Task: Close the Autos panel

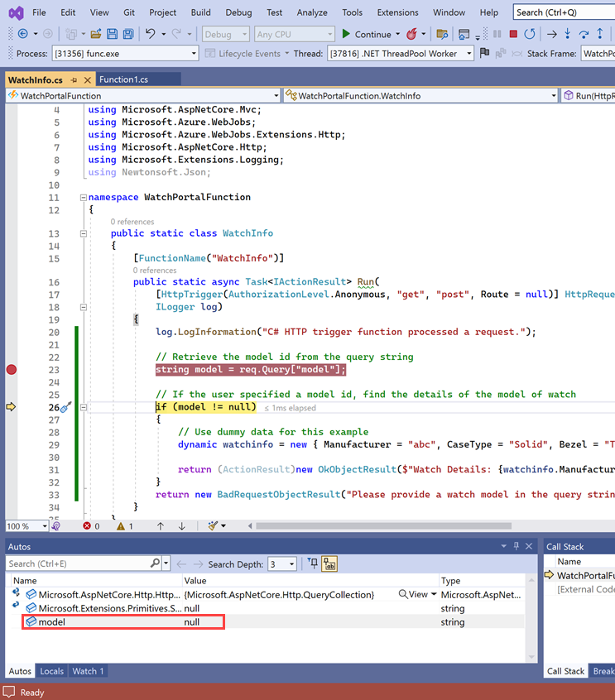Action: point(529,546)
